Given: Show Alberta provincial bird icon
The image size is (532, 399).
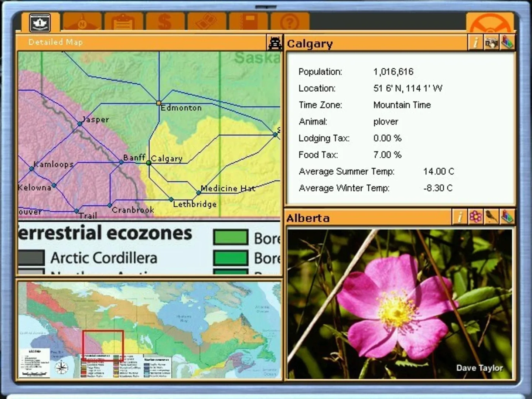Looking at the screenshot, I should (x=491, y=217).
